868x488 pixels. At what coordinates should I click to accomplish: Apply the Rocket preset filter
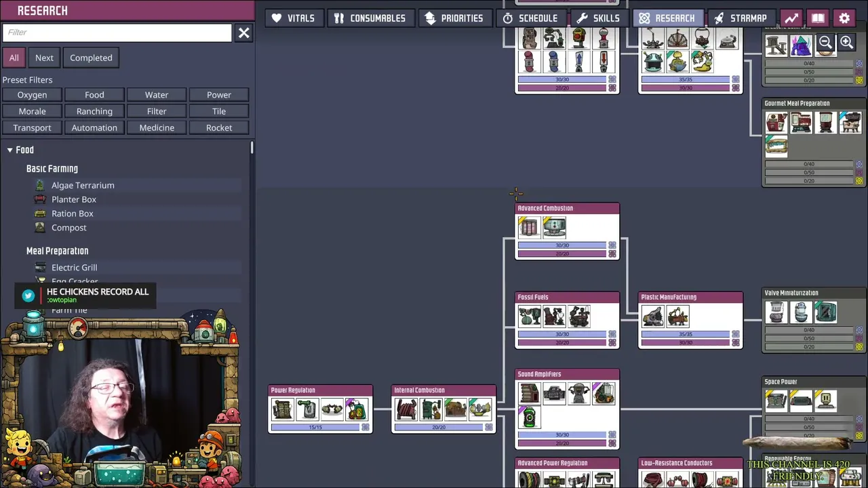pos(219,127)
